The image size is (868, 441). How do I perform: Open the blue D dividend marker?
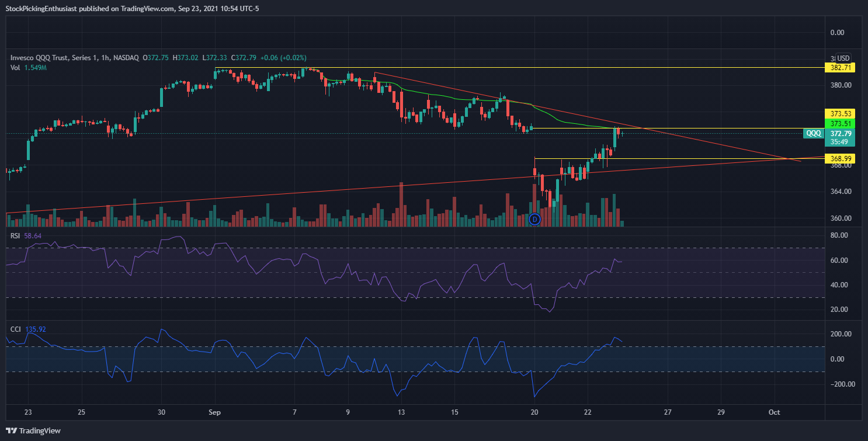click(534, 220)
